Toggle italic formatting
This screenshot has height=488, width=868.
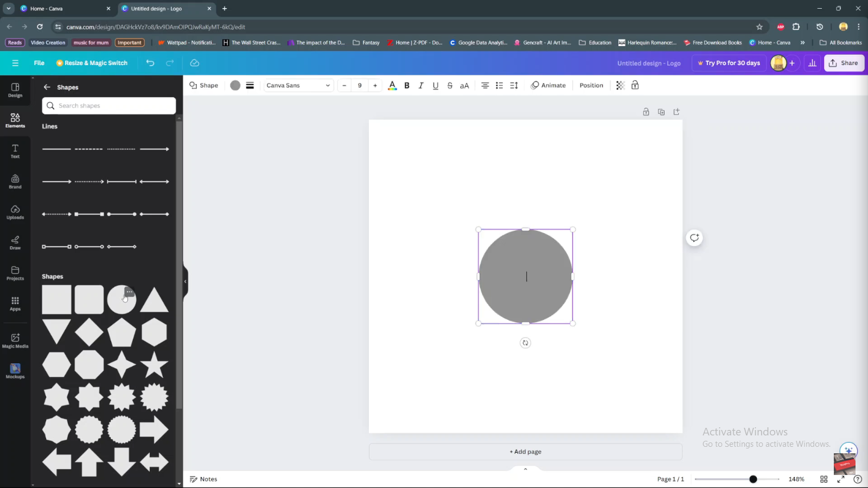click(x=421, y=85)
